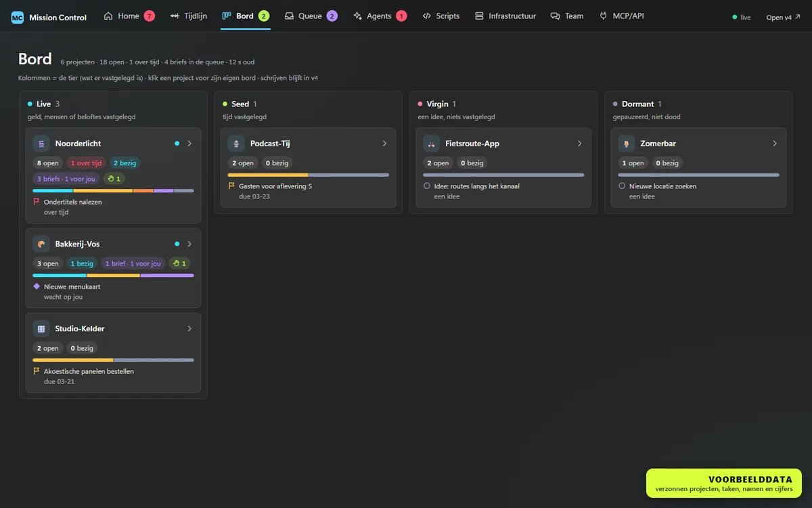The height and width of the screenshot is (508, 812).
Task: Toggle the circle beside 'Nieuwe locatie zoeken'
Action: point(623,186)
